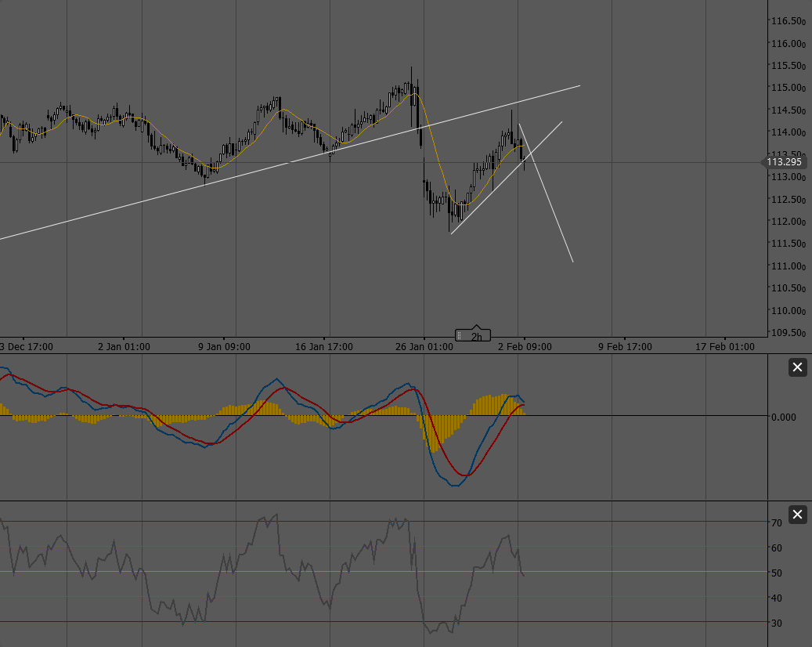The height and width of the screenshot is (647, 812).
Task: Click the 2h timeframe marker on the time axis
Action: pyautogui.click(x=478, y=334)
